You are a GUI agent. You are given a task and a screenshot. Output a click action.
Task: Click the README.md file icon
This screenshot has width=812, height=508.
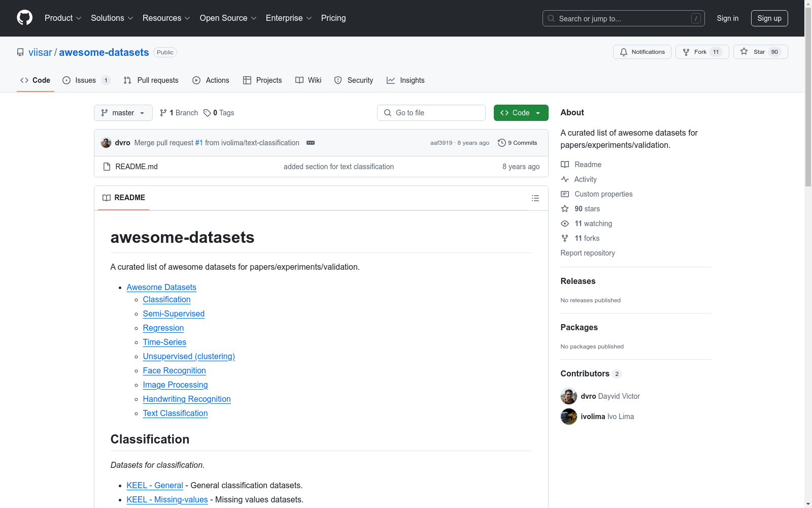(x=107, y=167)
